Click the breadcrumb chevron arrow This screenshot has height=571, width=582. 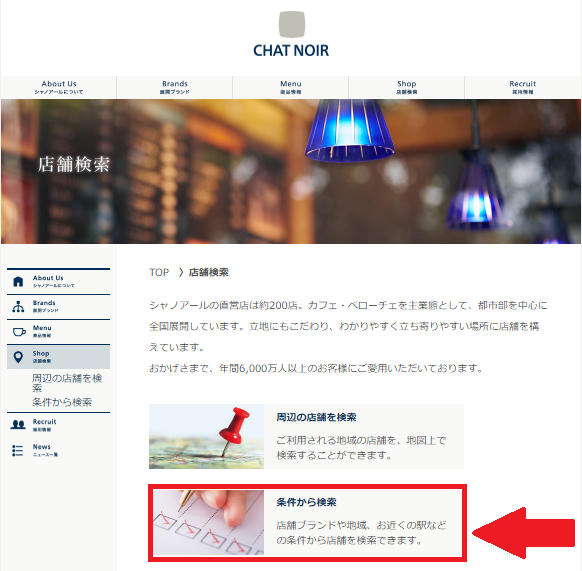pyautogui.click(x=181, y=272)
